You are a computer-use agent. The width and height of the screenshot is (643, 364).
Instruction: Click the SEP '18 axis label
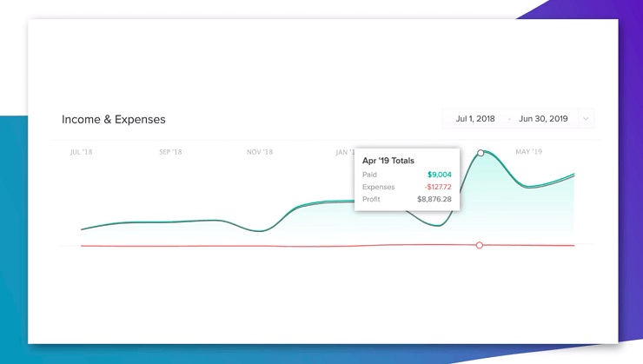coord(170,152)
